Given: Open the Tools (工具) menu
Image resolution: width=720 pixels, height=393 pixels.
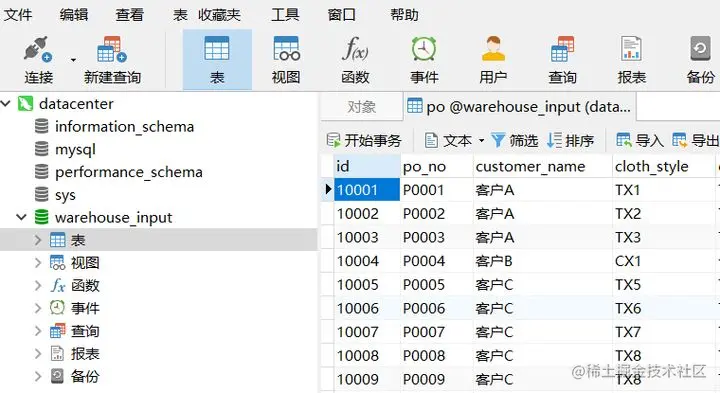Looking at the screenshot, I should [x=285, y=15].
